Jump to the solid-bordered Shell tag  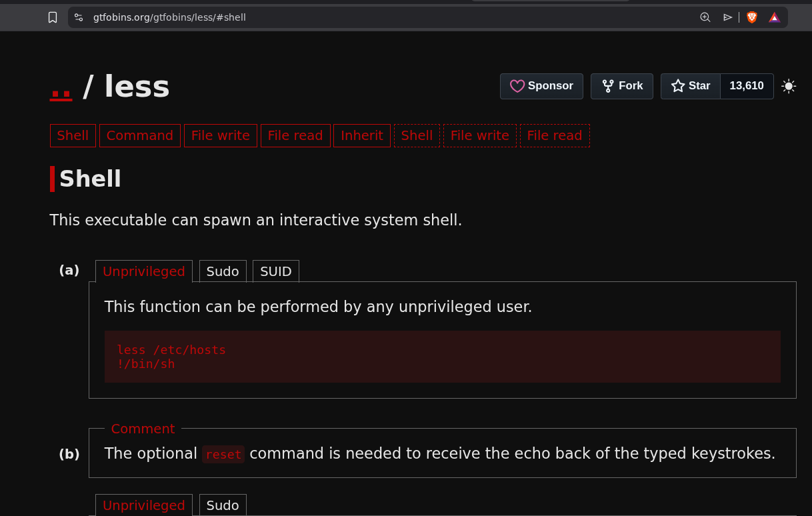pyautogui.click(x=73, y=135)
